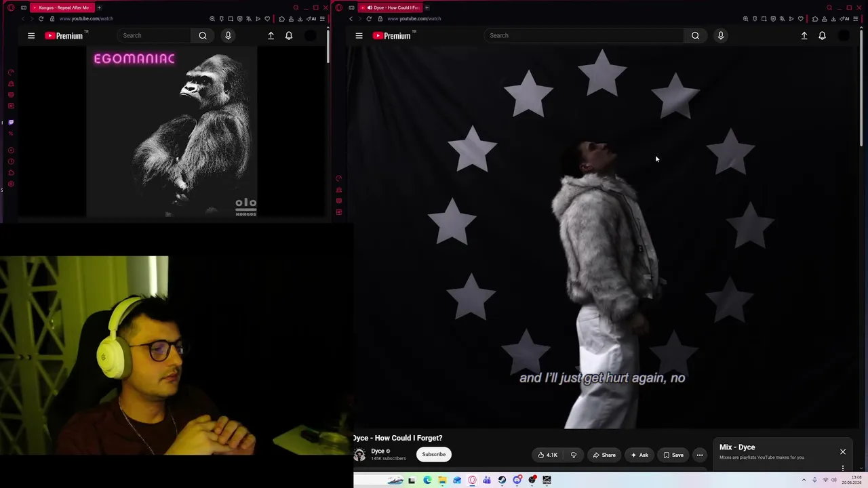This screenshot has height=488, width=868.
Task: Open tab search in Kongos window
Action: pos(296,7)
